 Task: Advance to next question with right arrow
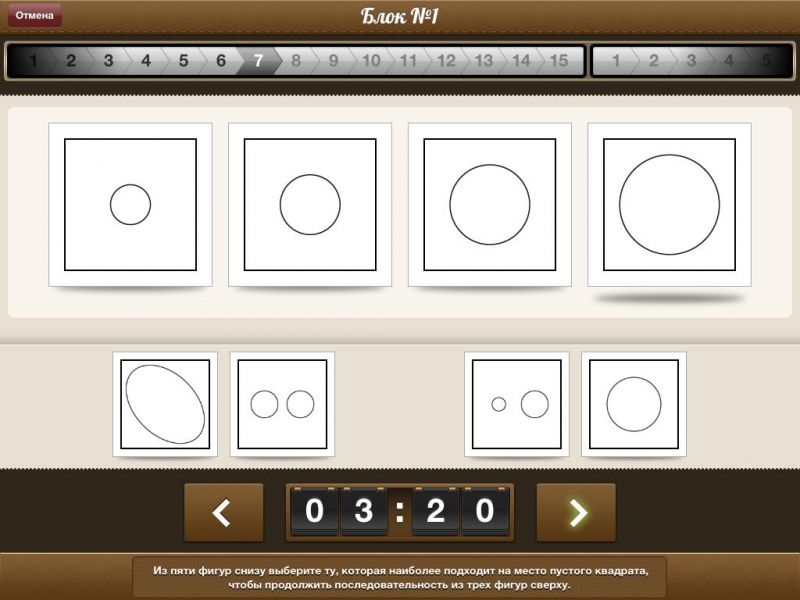tap(576, 512)
